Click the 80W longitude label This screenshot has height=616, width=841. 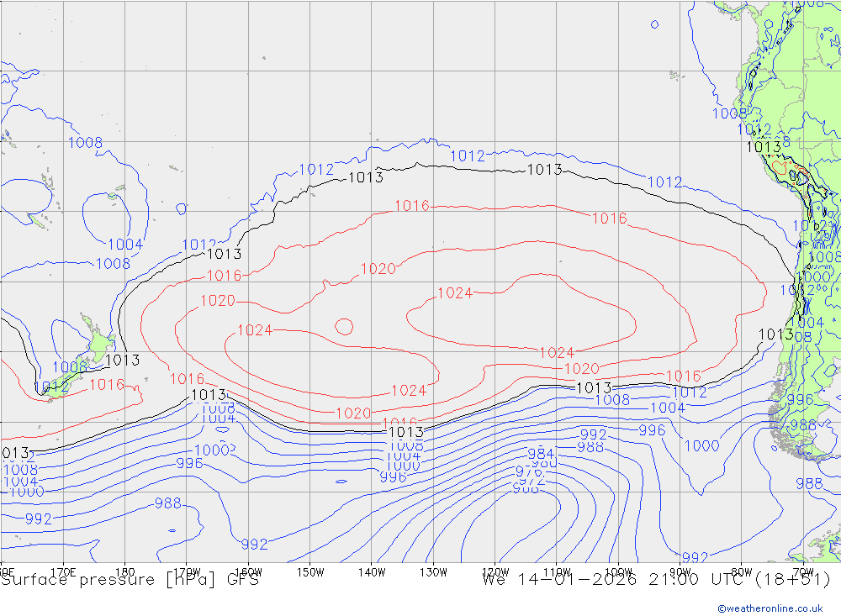(x=742, y=572)
